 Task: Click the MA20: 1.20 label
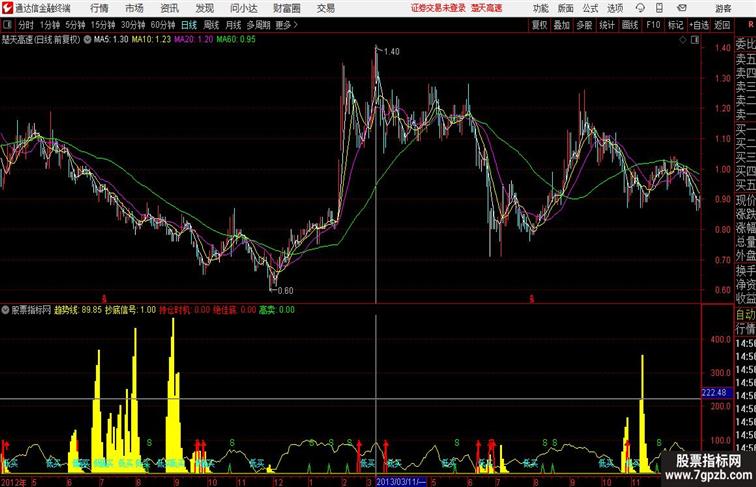pyautogui.click(x=193, y=40)
